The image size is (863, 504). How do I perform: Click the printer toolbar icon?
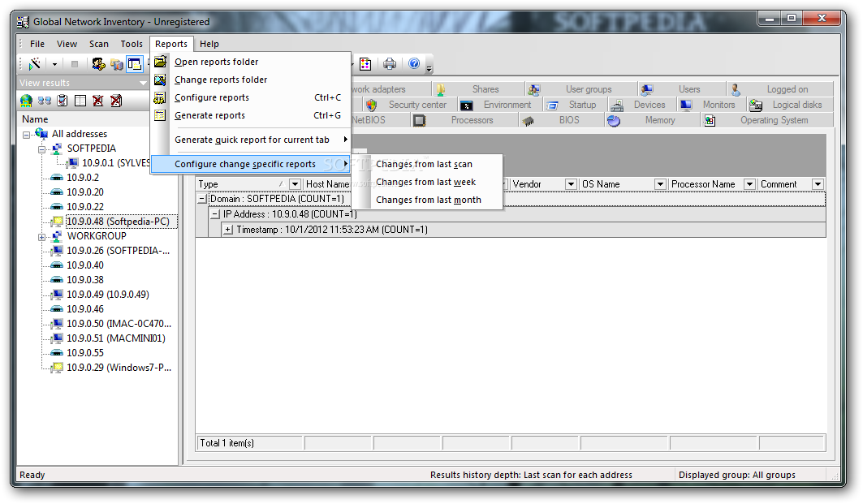coord(390,64)
